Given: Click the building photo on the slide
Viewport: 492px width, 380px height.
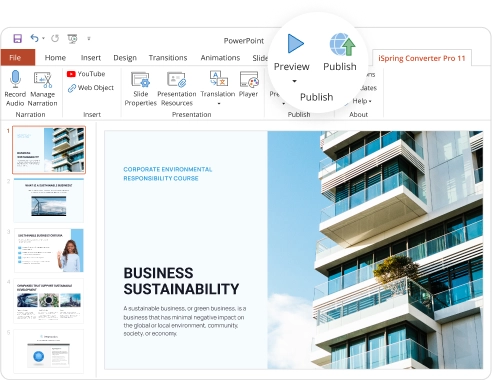Looking at the screenshot, I should point(375,250).
